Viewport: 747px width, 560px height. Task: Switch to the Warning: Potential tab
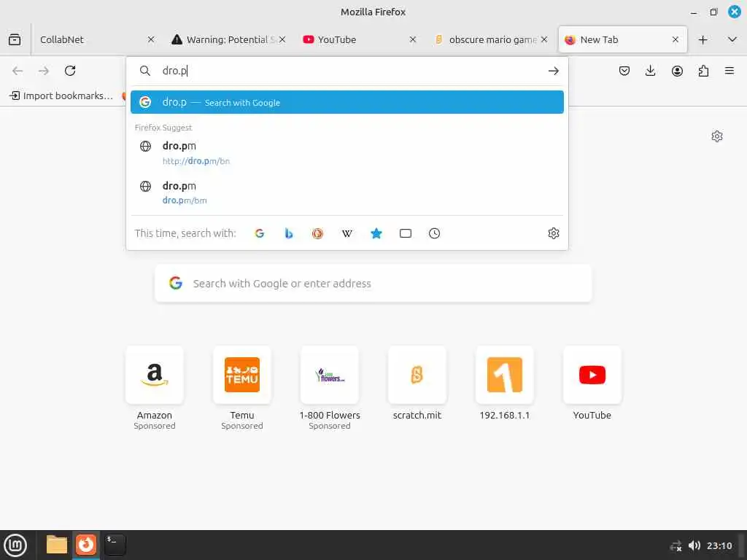coord(228,39)
